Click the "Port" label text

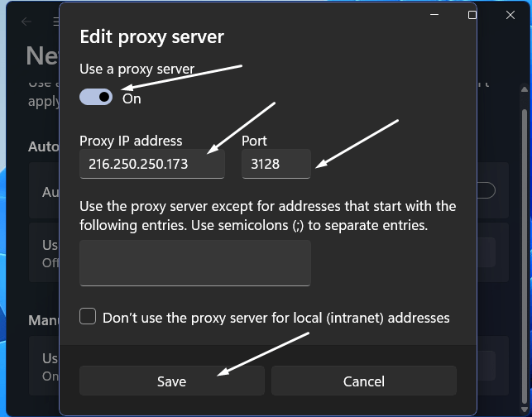254,141
